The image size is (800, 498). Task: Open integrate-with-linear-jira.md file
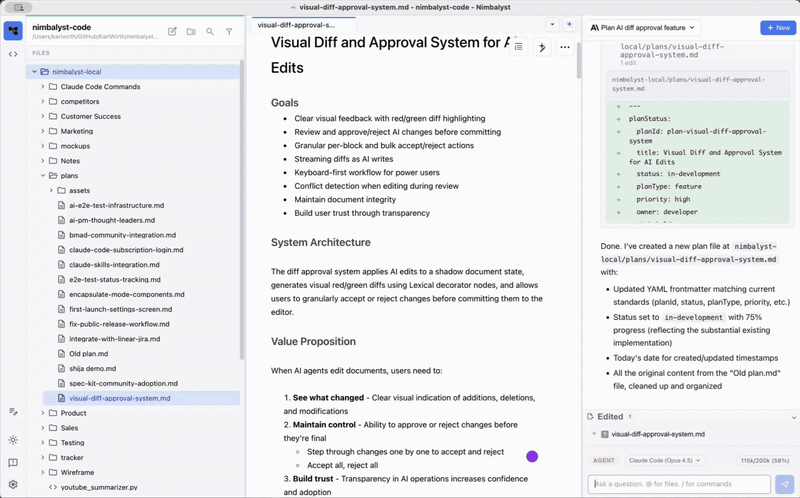pyautogui.click(x=114, y=339)
